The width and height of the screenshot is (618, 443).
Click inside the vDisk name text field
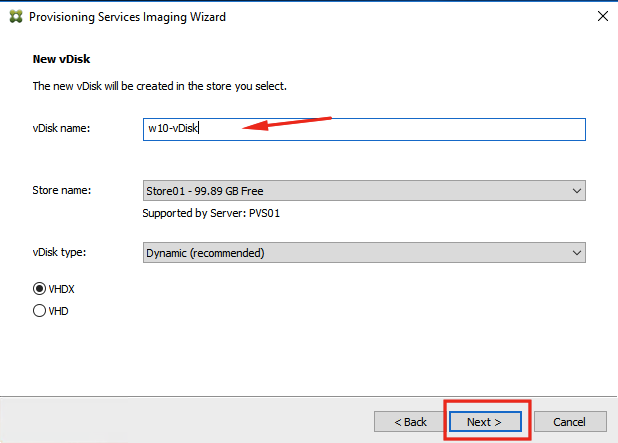click(364, 129)
